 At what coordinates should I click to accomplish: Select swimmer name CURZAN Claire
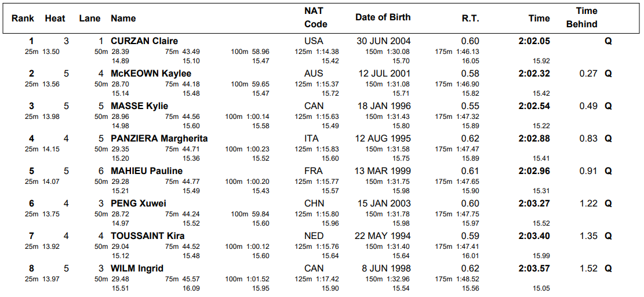click(144, 41)
